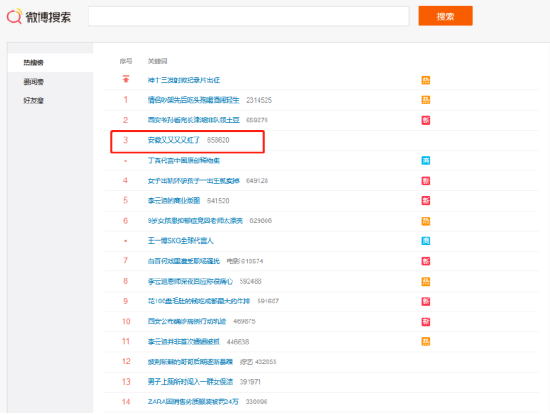This screenshot has height=415, width=550.
Task: Click the blue 商 badge on 王一博SKG row
Action: pyautogui.click(x=425, y=241)
